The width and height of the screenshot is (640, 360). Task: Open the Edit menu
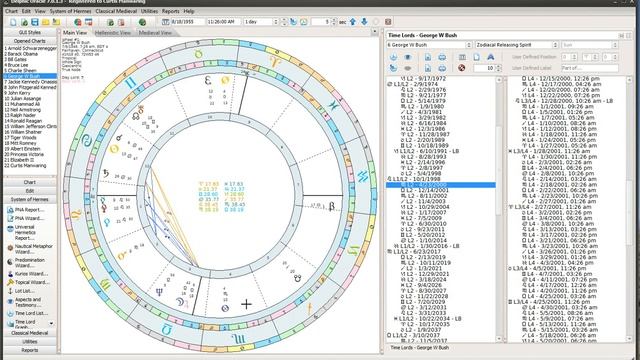pyautogui.click(x=26, y=11)
